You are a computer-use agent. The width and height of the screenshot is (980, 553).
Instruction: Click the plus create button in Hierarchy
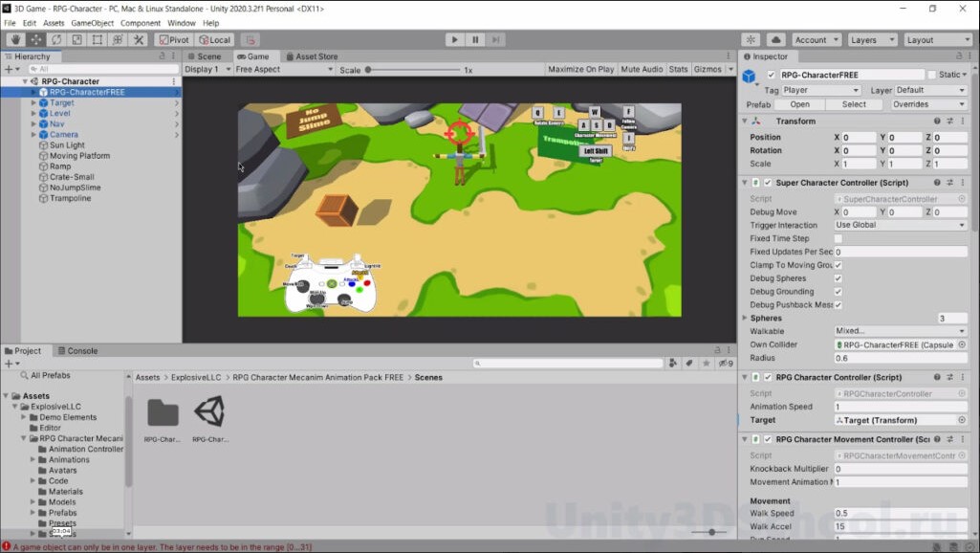tap(11, 69)
